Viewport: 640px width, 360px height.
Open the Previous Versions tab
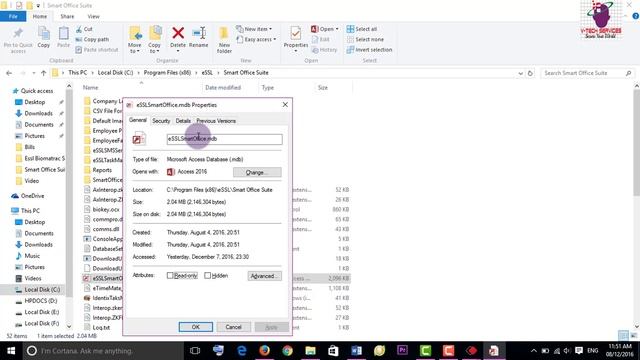pyautogui.click(x=216, y=121)
